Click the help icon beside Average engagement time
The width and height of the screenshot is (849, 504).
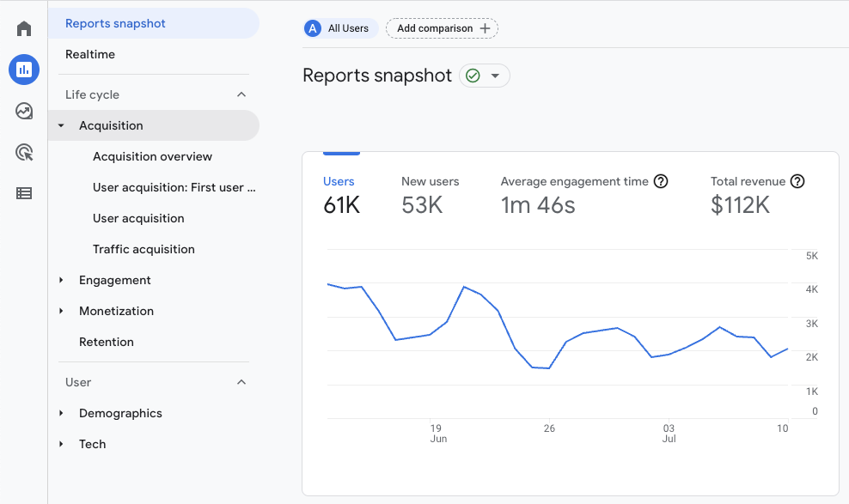660,181
